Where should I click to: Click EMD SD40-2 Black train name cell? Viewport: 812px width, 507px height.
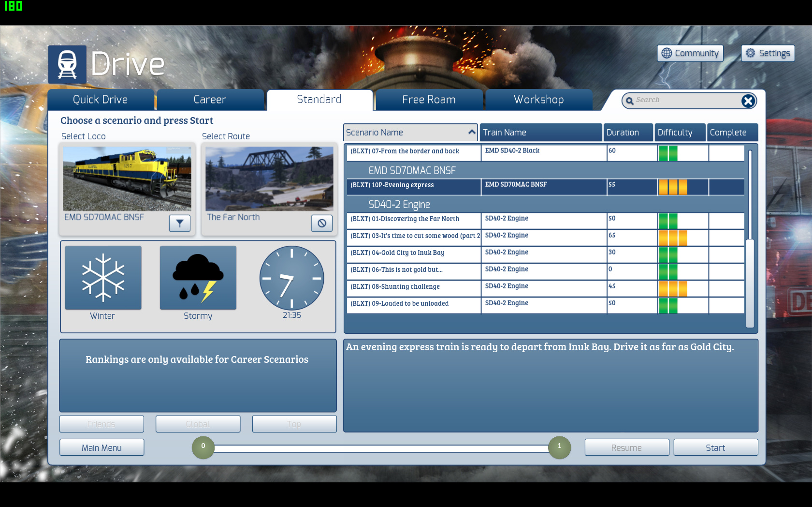point(544,153)
